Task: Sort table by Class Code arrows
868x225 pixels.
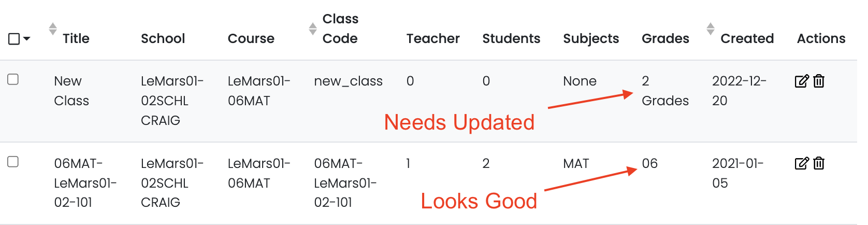Action: 312,29
